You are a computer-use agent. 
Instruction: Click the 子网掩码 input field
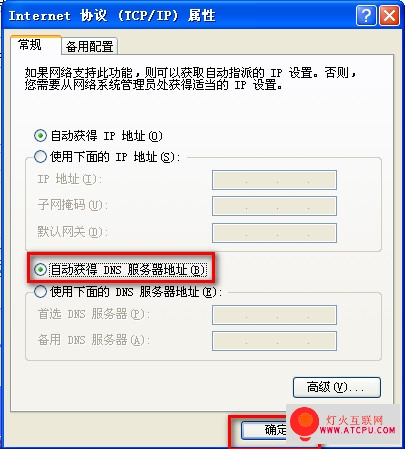click(x=274, y=206)
